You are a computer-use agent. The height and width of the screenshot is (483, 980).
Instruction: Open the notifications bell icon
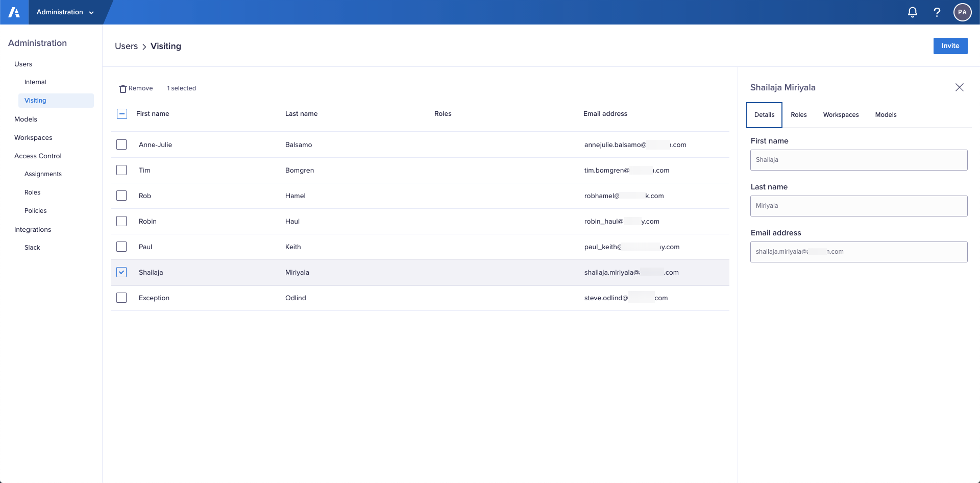912,12
